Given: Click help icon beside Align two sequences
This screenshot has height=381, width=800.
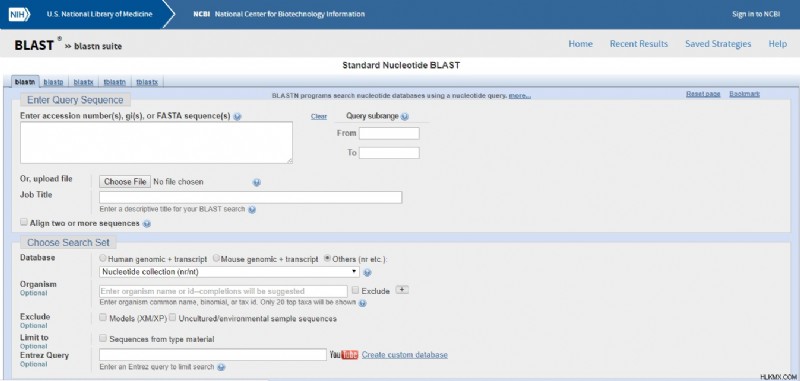Looking at the screenshot, I should [x=147, y=223].
